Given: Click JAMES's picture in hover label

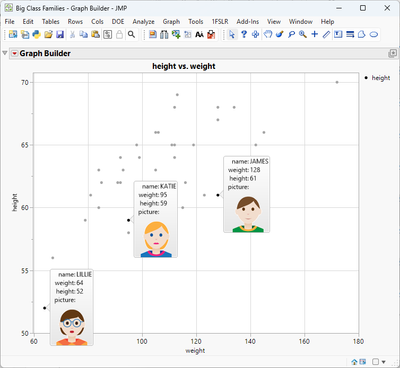Looking at the screenshot, I should pos(248,214).
